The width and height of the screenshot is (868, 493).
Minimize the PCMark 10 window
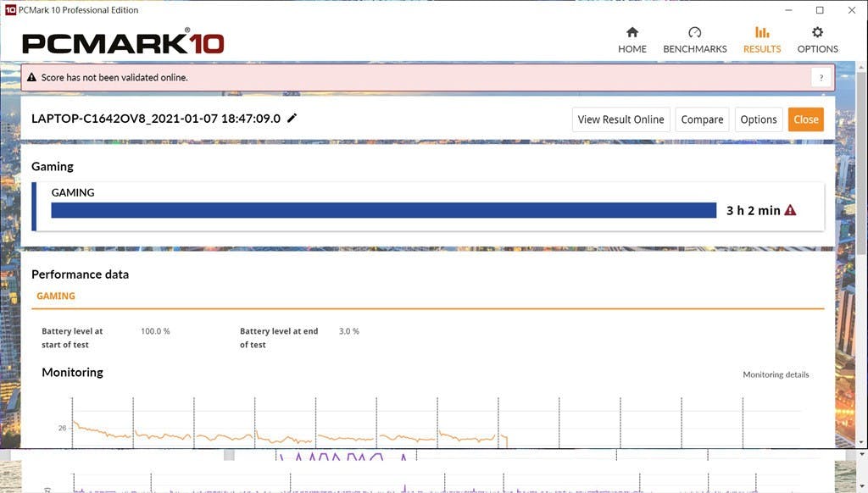788,10
